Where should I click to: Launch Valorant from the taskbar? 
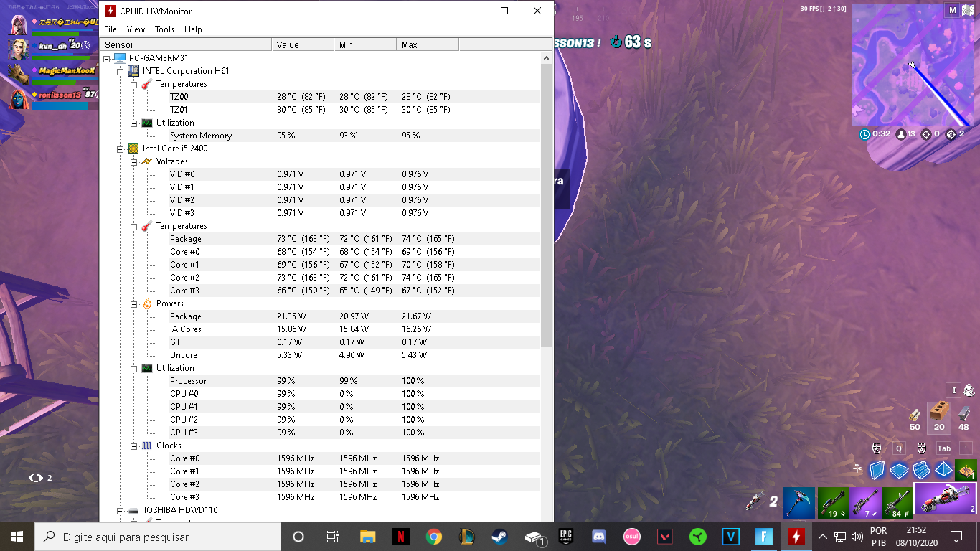click(665, 537)
